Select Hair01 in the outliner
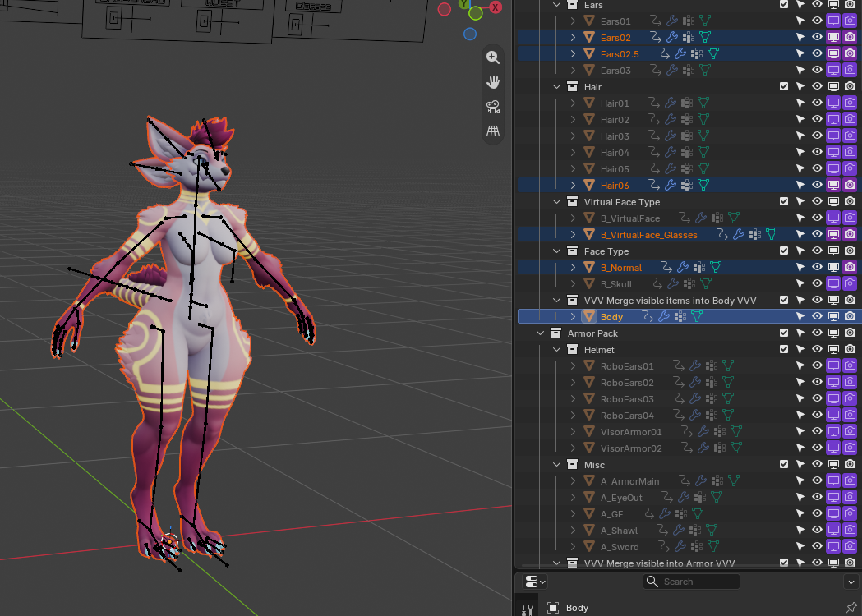The height and width of the screenshot is (616, 862). 614,103
